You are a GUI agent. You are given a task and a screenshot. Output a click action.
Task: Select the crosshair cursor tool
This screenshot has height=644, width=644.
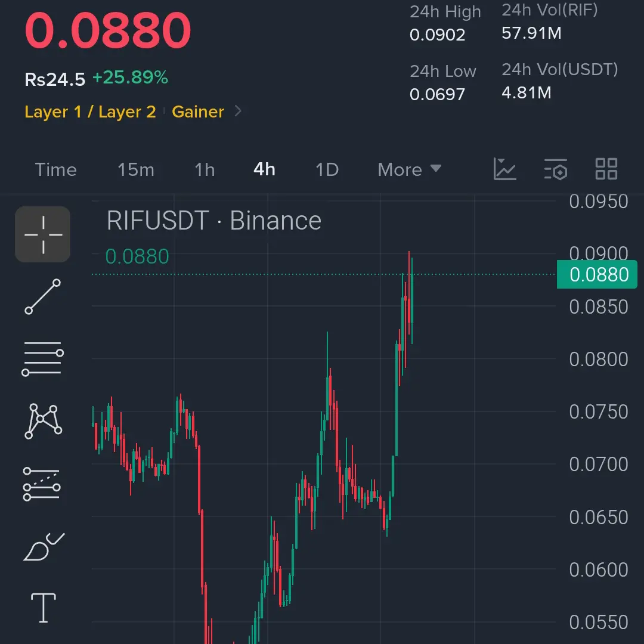(x=43, y=234)
